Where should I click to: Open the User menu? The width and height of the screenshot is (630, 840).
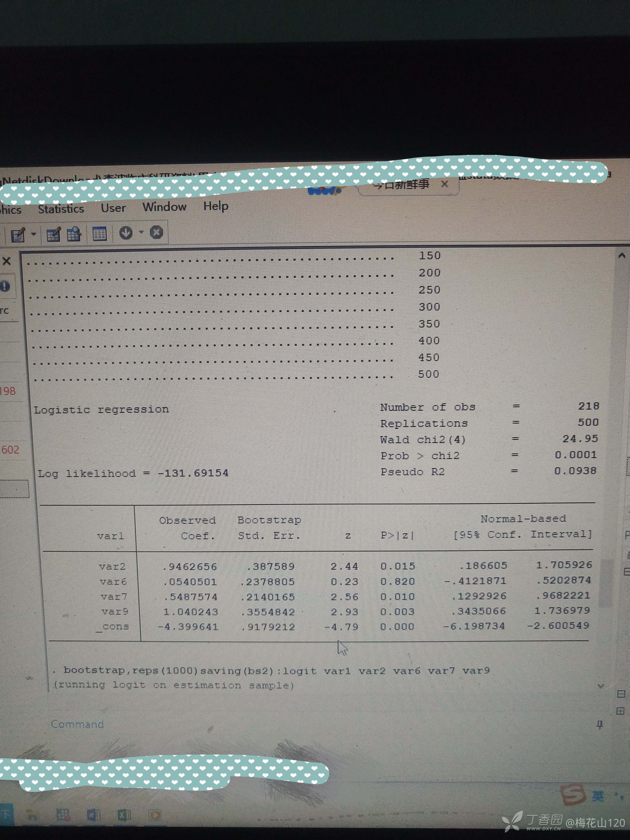[113, 208]
